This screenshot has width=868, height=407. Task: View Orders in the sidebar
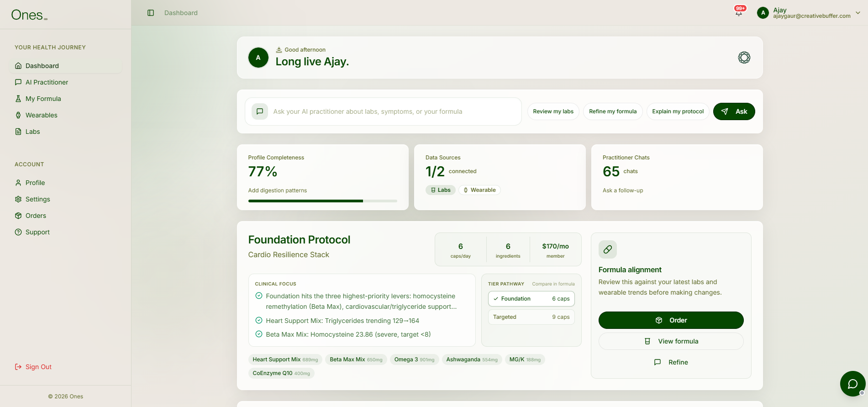click(66, 216)
